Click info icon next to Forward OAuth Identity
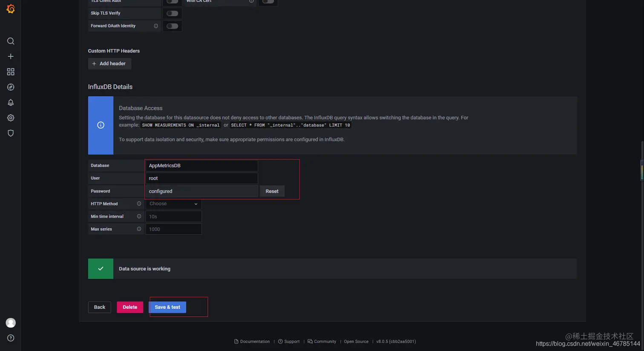The height and width of the screenshot is (351, 644). 156,26
